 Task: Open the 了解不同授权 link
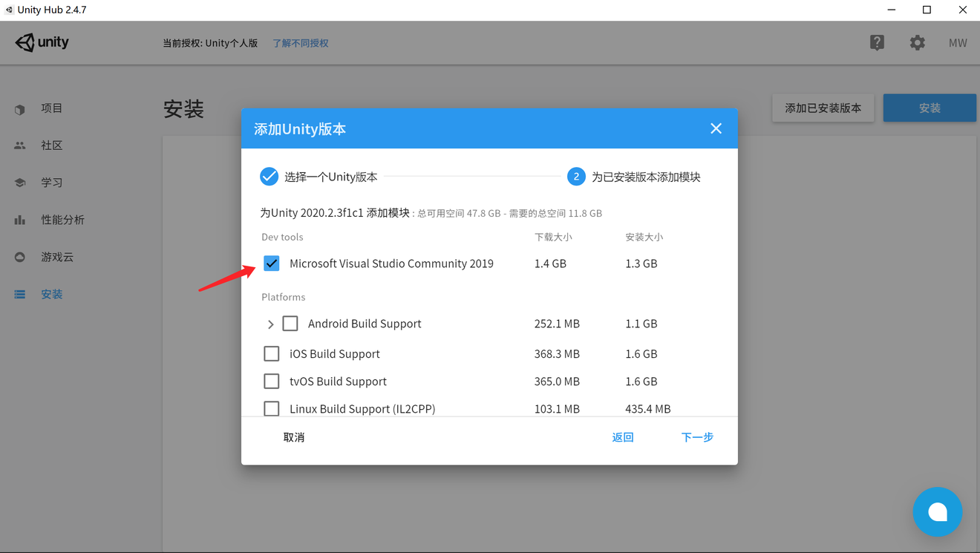pyautogui.click(x=300, y=43)
